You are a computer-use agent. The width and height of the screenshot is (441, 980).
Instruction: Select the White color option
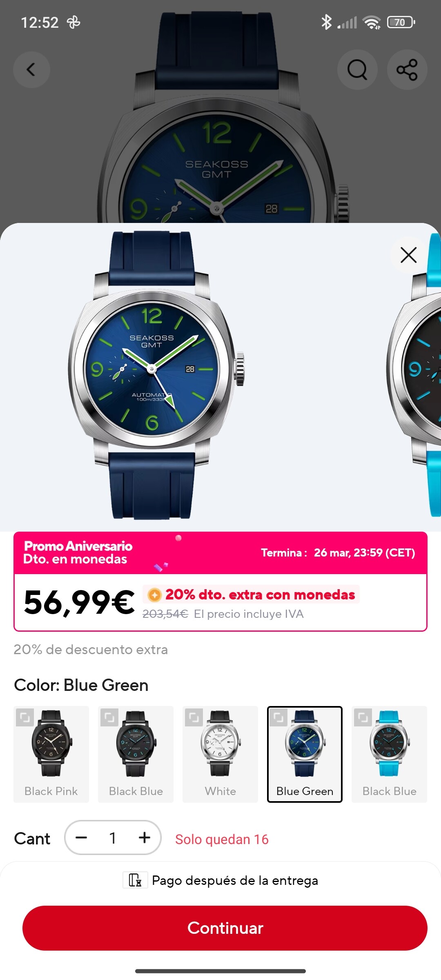(220, 754)
